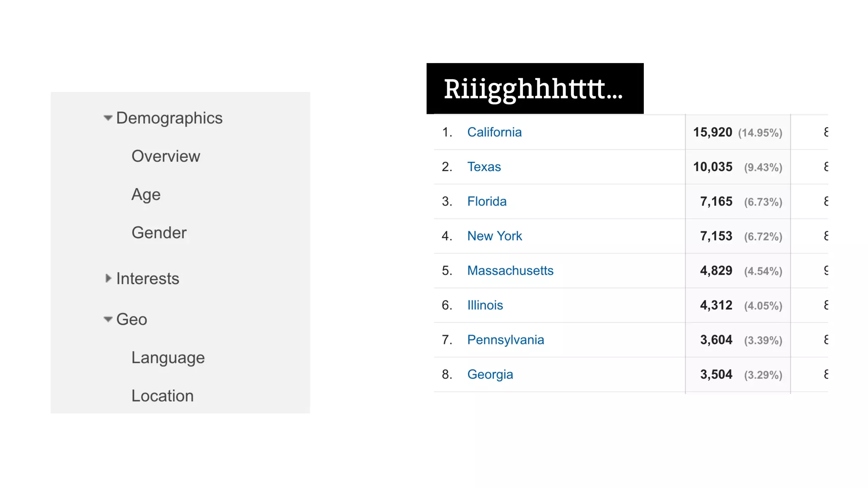Collapse the Demographics section arrow
Viewport: 868px width, 488px height.
click(108, 118)
